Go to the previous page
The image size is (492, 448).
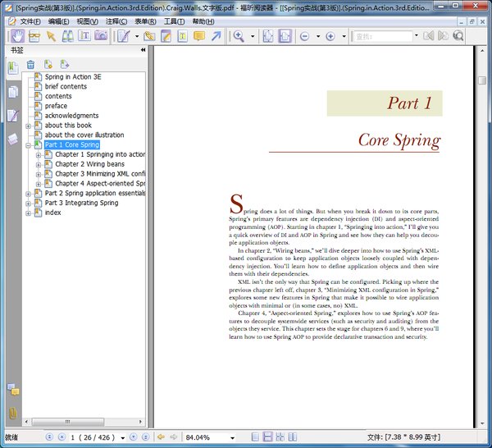pos(61,437)
